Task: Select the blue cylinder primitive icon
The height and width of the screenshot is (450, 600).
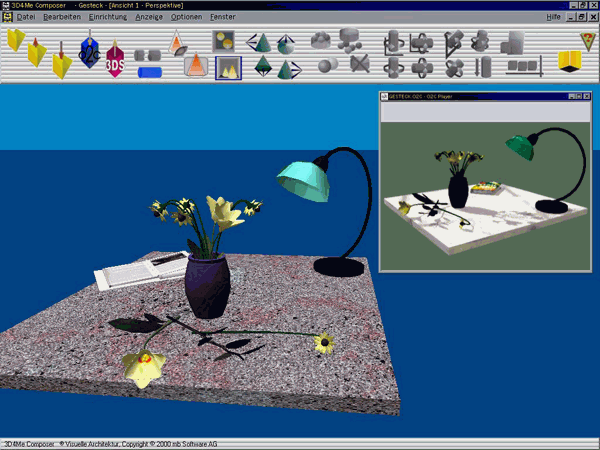Action: (148, 72)
